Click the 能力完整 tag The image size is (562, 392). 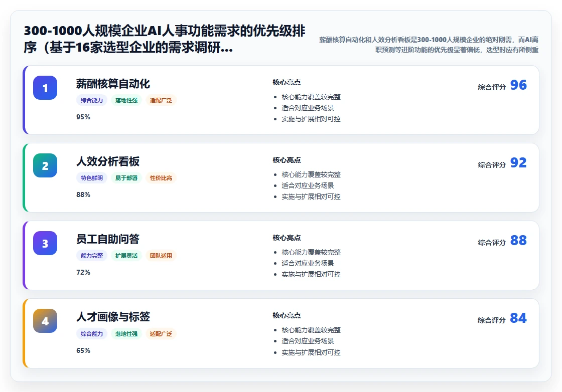pos(92,256)
